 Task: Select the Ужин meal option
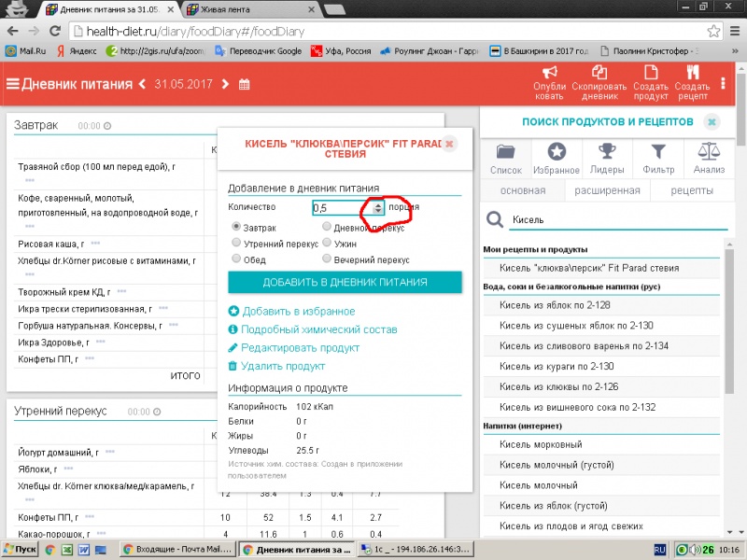tap(326, 243)
